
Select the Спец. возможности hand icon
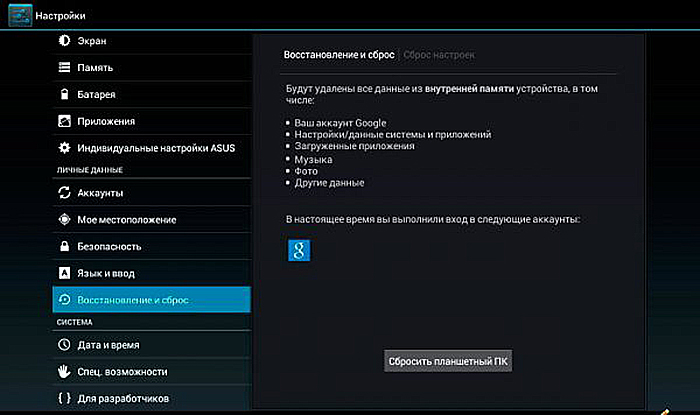click(x=64, y=371)
